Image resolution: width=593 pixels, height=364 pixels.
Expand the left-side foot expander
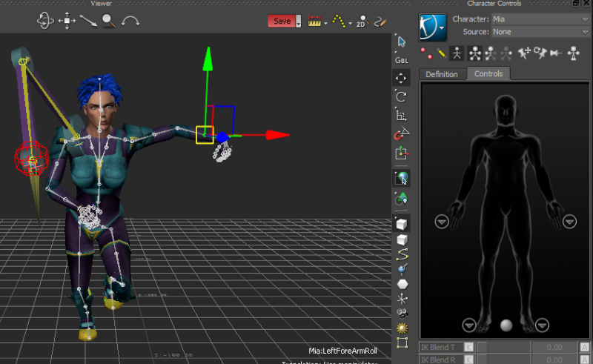click(469, 325)
